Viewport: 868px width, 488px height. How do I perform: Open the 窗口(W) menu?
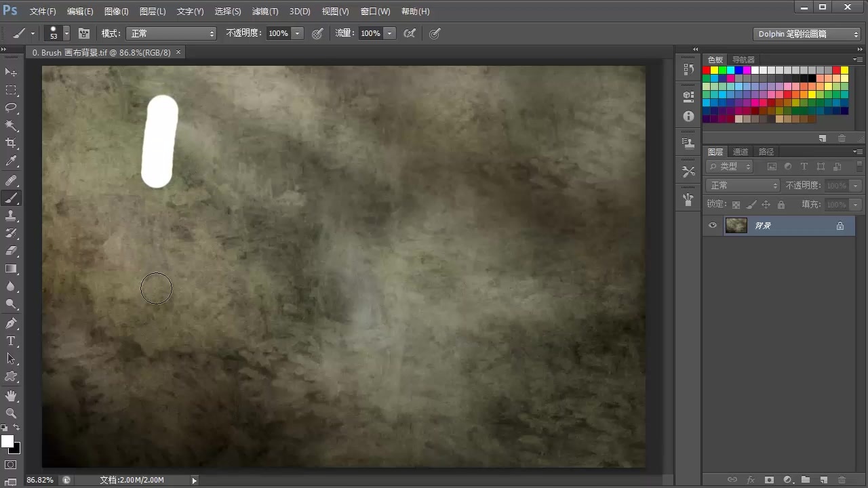[x=375, y=12]
